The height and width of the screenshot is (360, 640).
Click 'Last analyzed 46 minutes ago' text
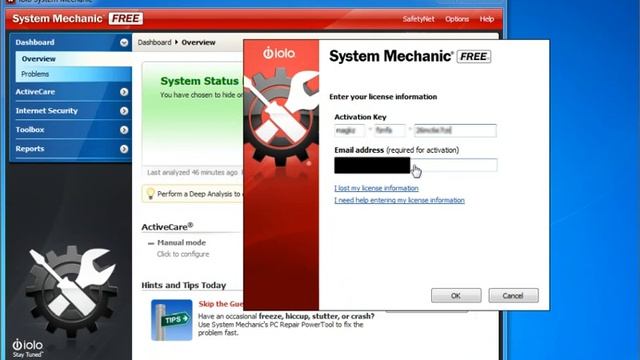coord(192,173)
